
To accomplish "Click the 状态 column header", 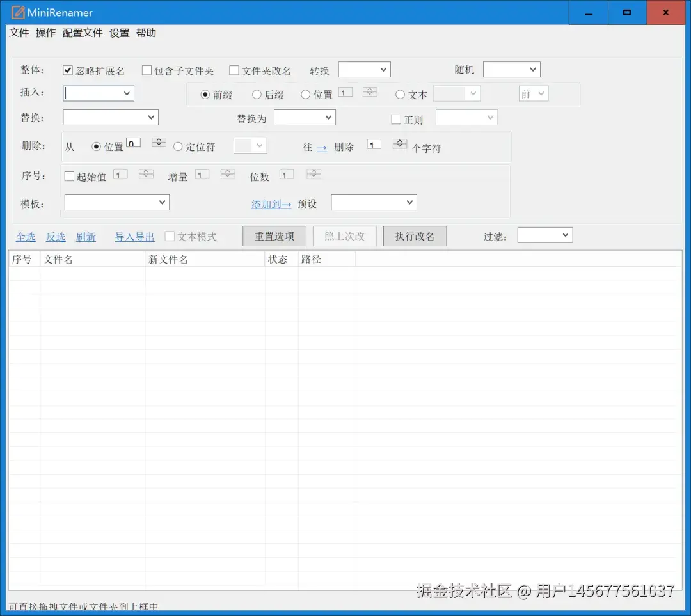I will (282, 259).
